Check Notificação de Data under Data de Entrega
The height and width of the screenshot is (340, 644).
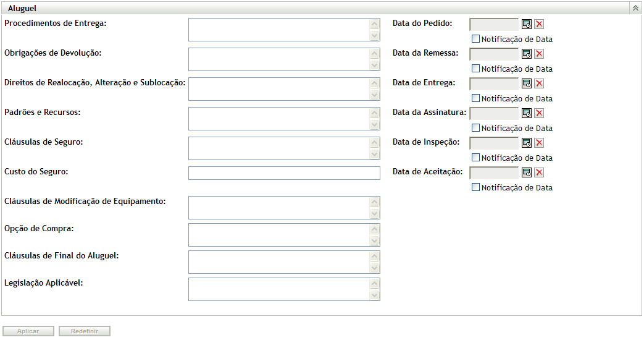click(x=475, y=98)
